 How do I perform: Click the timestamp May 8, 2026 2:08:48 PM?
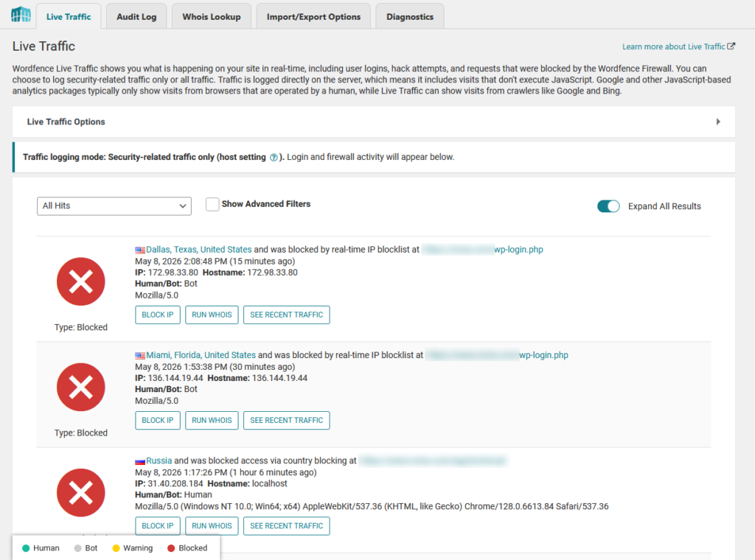click(x=181, y=262)
